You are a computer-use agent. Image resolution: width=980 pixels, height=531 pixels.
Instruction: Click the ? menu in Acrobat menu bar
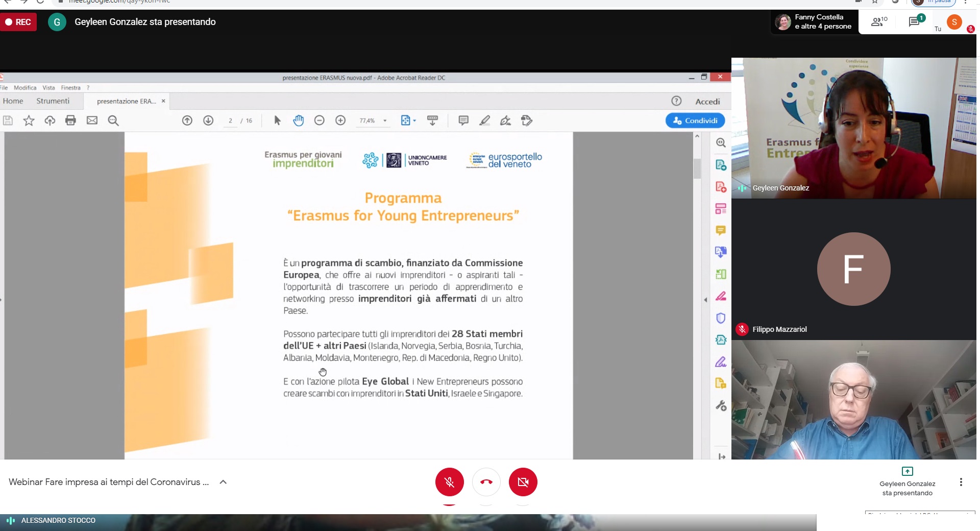[x=88, y=88]
